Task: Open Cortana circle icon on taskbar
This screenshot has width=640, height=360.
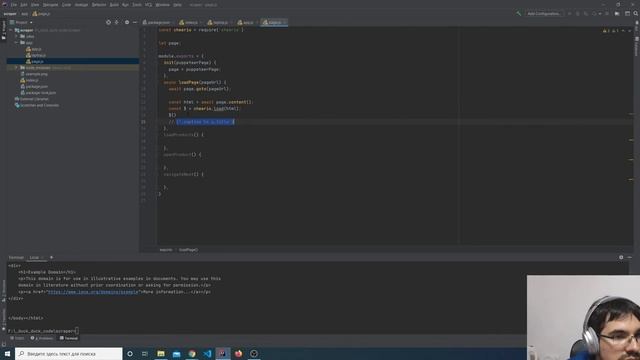Action: (130, 354)
